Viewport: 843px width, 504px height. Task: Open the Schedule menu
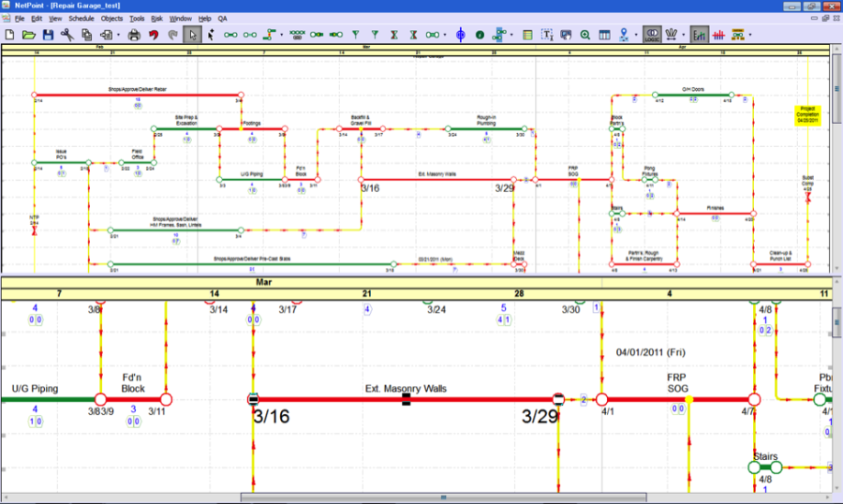tap(81, 18)
